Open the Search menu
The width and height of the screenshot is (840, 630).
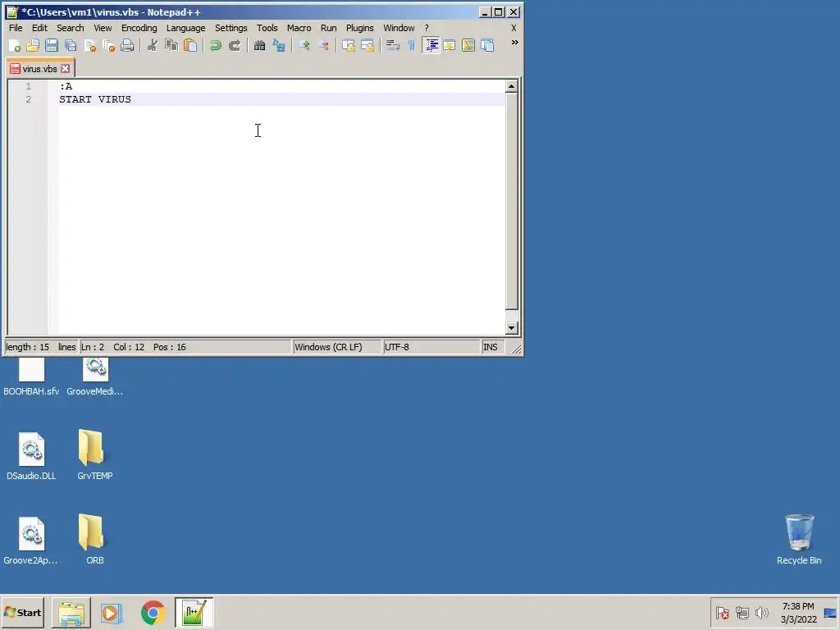coord(71,28)
